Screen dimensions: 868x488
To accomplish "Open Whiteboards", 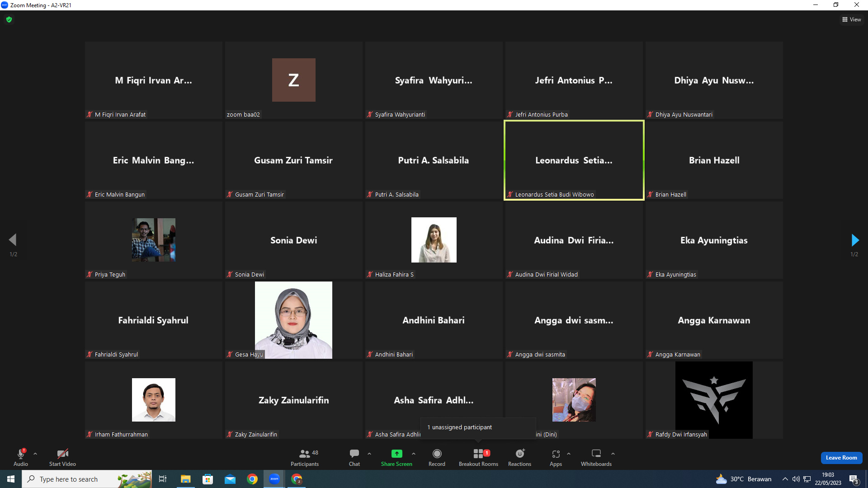I will (596, 457).
